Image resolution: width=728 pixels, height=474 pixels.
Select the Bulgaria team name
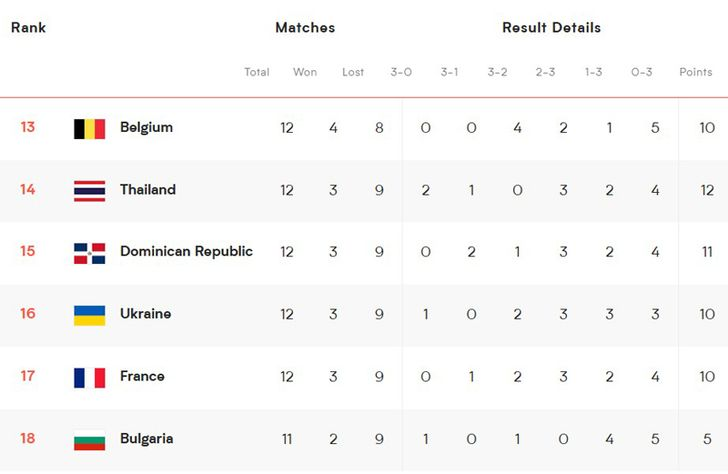(x=146, y=439)
